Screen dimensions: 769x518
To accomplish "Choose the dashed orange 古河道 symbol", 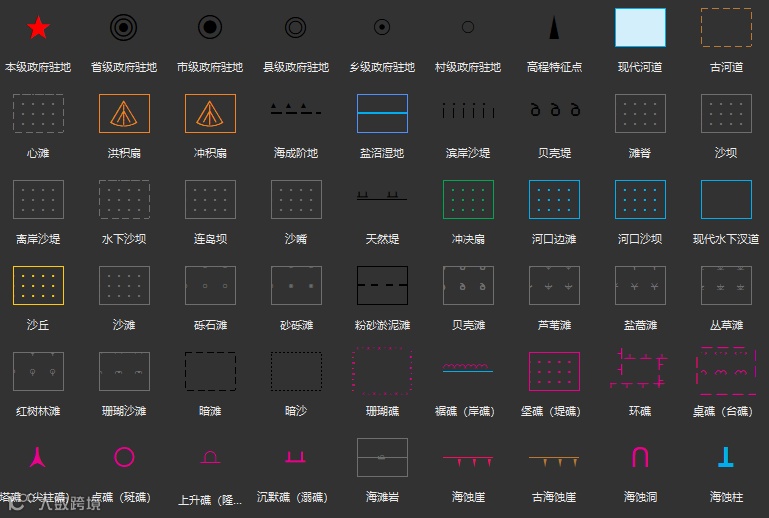I will tap(726, 27).
